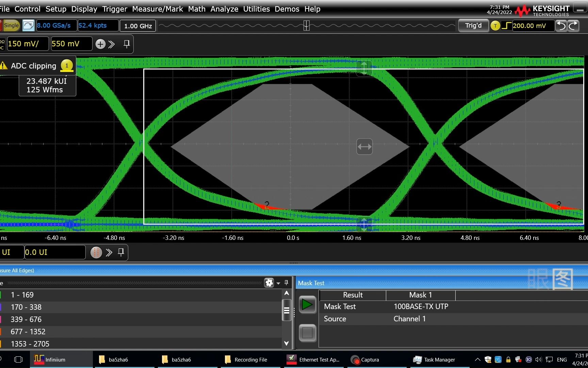Expand the horizontal settings chevron
Viewport: 588px width, 368px height.
(x=109, y=252)
